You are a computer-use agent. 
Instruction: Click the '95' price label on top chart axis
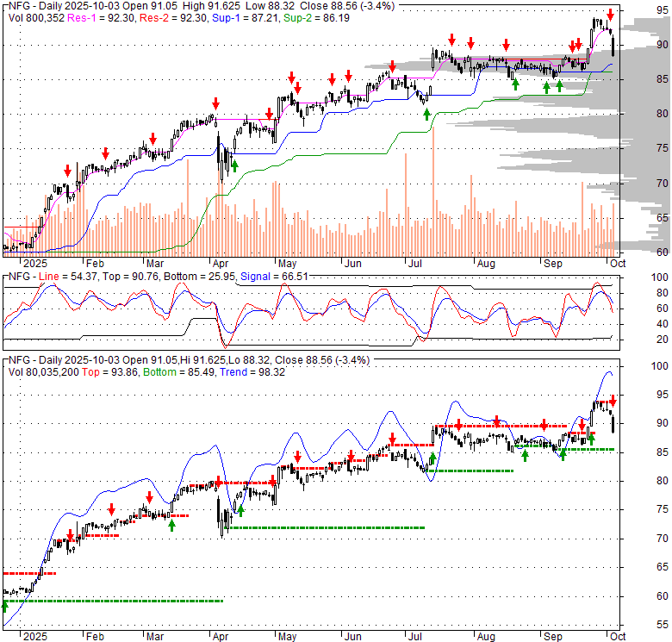coord(663,9)
